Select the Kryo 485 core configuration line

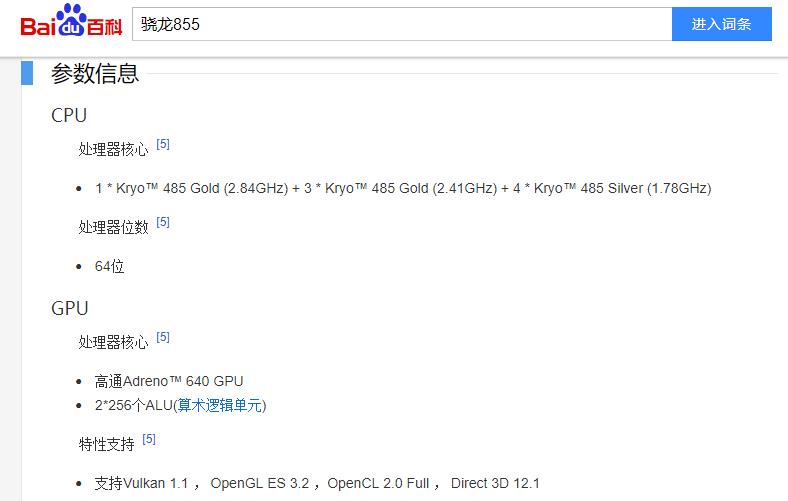[403, 188]
